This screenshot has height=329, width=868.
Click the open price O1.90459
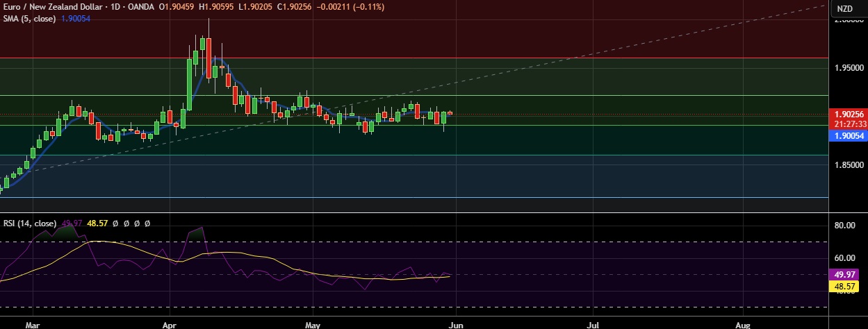tap(177, 7)
